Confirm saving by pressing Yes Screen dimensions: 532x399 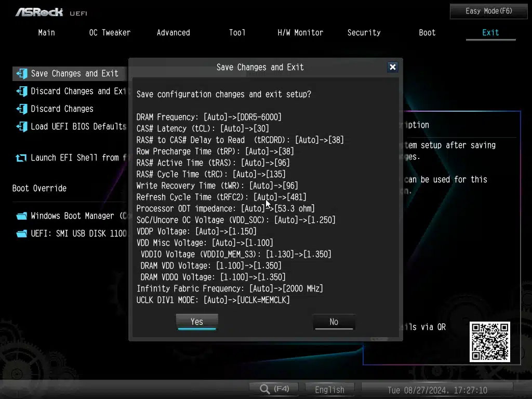(x=196, y=322)
